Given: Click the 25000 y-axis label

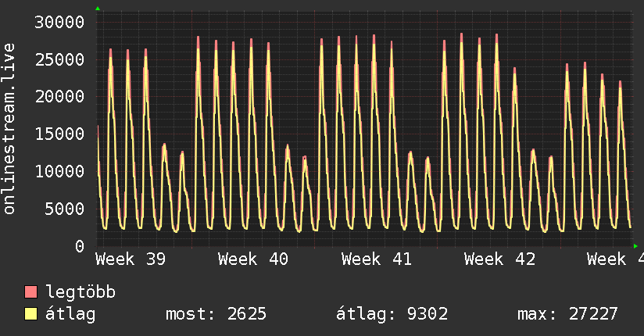Looking at the screenshot, I should (x=59, y=60).
